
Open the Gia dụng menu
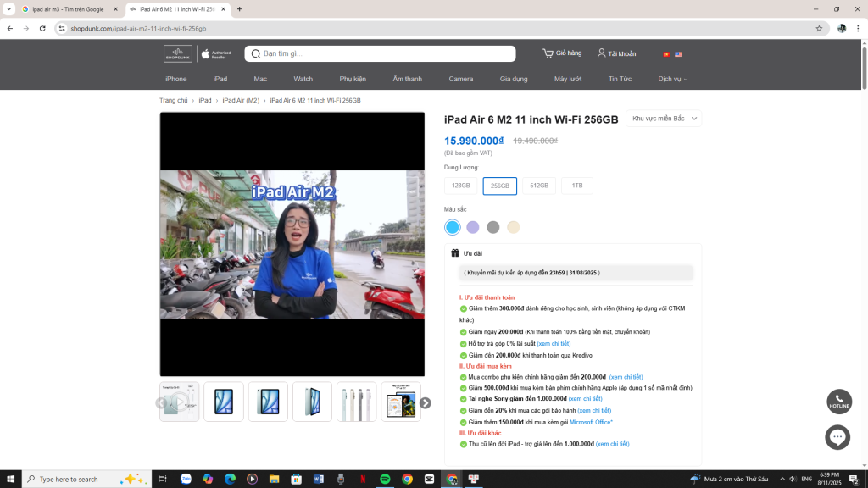pos(514,79)
